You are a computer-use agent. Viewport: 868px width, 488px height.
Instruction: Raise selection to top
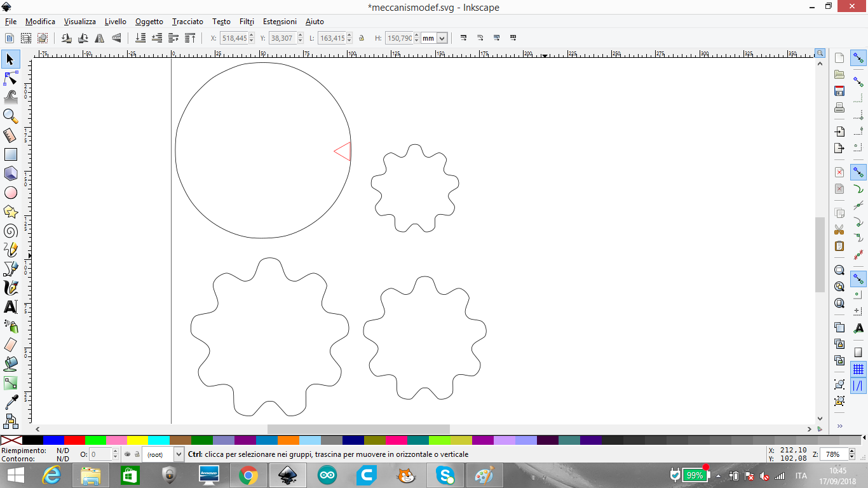pos(190,38)
